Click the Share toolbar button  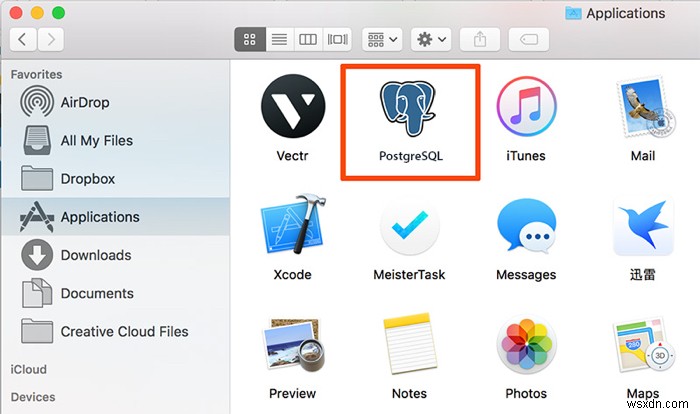[480, 39]
